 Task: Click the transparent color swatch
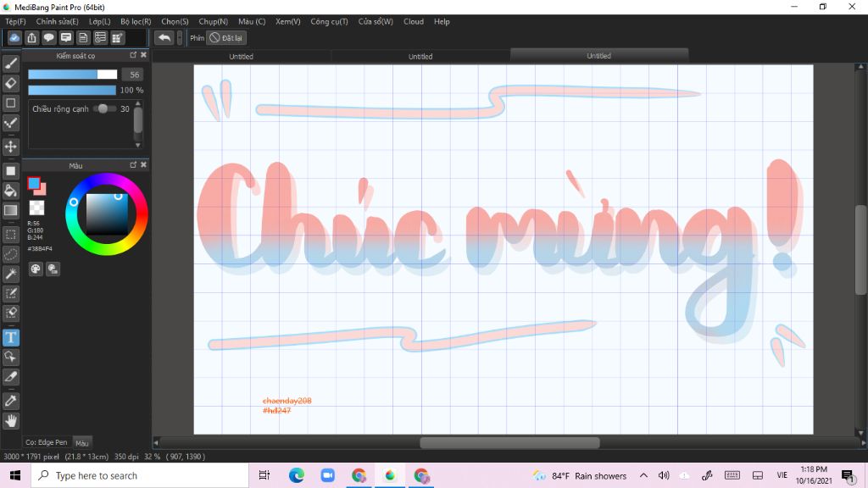(x=36, y=208)
